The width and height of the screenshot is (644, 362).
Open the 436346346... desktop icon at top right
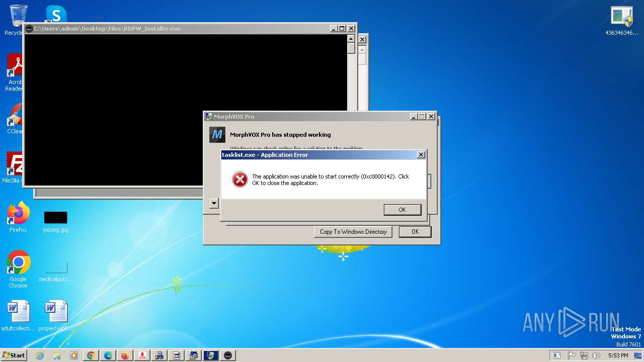click(x=622, y=21)
